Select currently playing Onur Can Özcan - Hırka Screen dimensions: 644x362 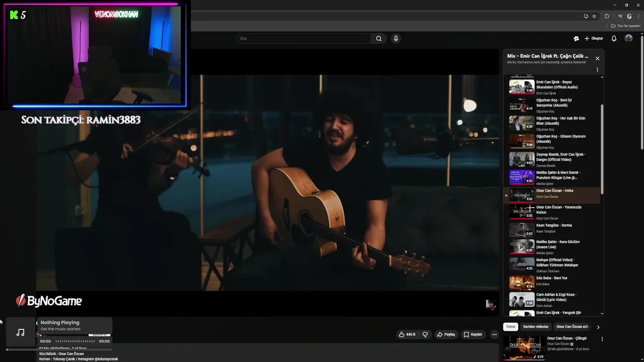point(552,195)
